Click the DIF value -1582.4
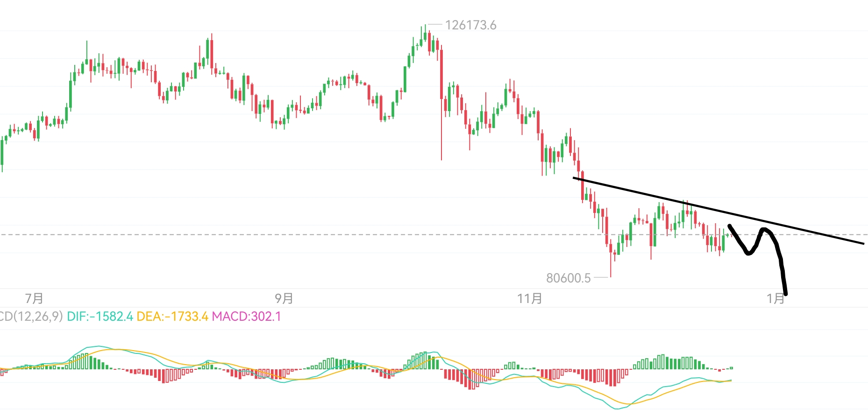The image size is (868, 416). [x=100, y=317]
